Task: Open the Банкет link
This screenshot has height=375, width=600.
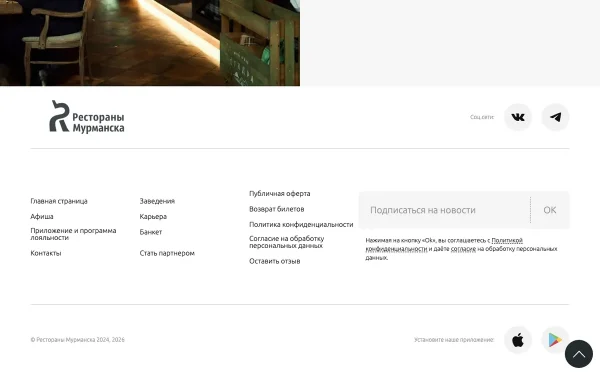Action: tap(151, 232)
